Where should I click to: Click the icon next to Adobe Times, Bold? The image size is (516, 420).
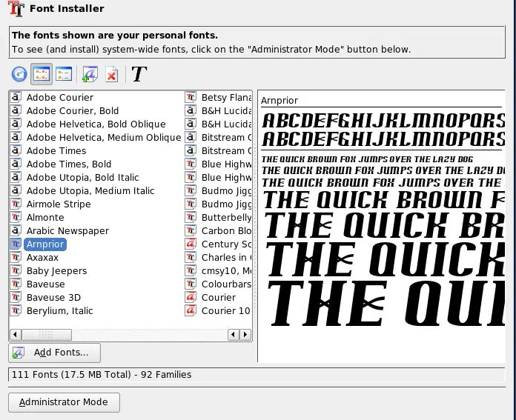pos(16,164)
